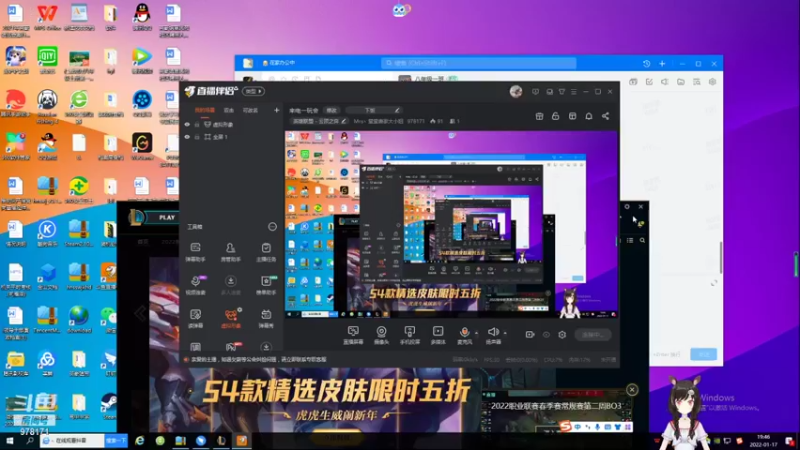Close the esports video thumbnail popup
Image resolution: width=800 pixels, height=450 pixels.
coord(632,390)
